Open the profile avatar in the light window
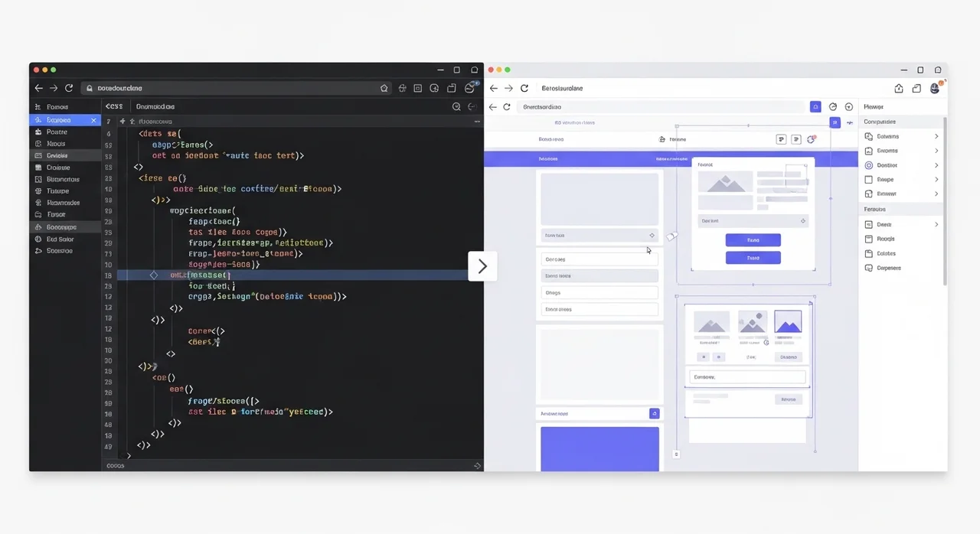Image resolution: width=980 pixels, height=534 pixels. (x=935, y=89)
